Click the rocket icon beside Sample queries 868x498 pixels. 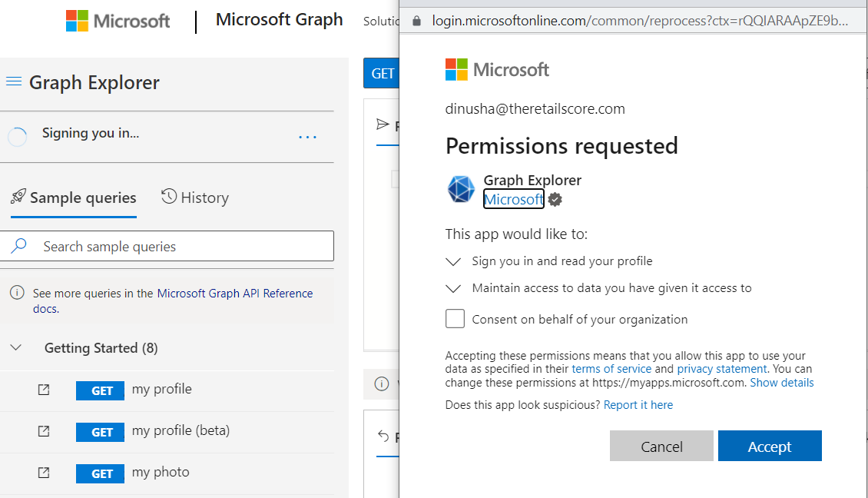18,197
